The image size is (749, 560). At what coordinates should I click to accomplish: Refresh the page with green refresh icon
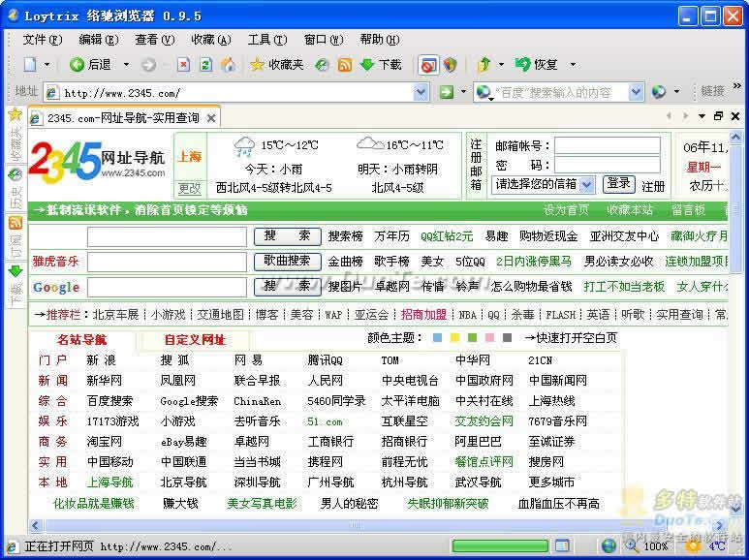[205, 64]
